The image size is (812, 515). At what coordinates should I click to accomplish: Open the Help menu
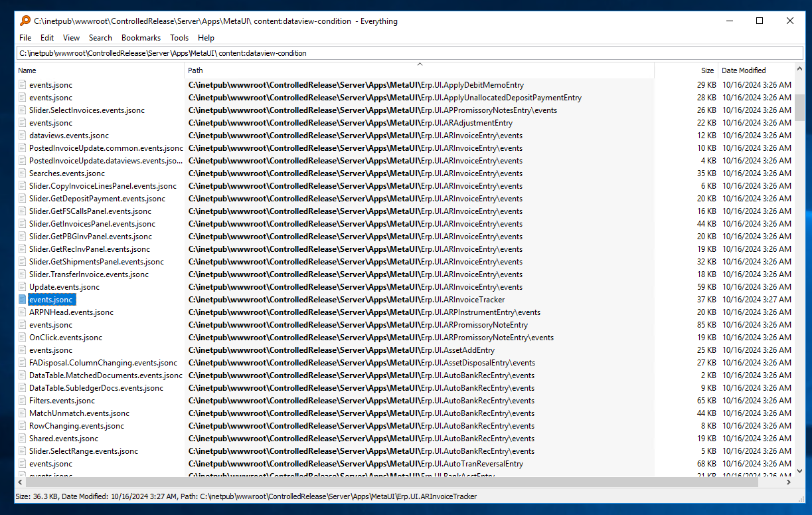coord(206,38)
